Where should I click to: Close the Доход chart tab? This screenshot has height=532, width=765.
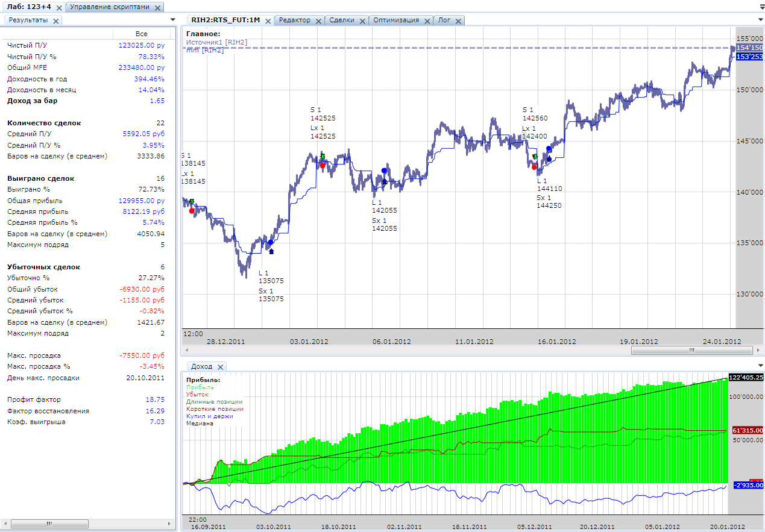click(x=221, y=367)
